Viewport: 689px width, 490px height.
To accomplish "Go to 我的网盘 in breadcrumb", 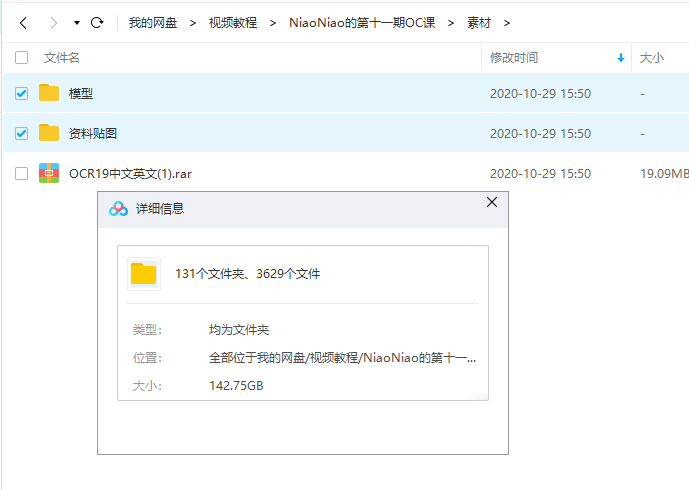I will (152, 22).
